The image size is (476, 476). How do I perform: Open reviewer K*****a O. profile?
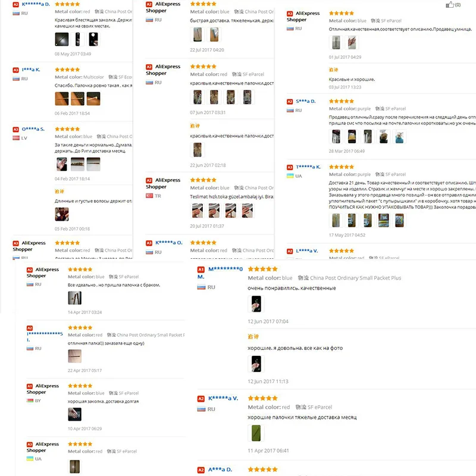[x=169, y=243]
